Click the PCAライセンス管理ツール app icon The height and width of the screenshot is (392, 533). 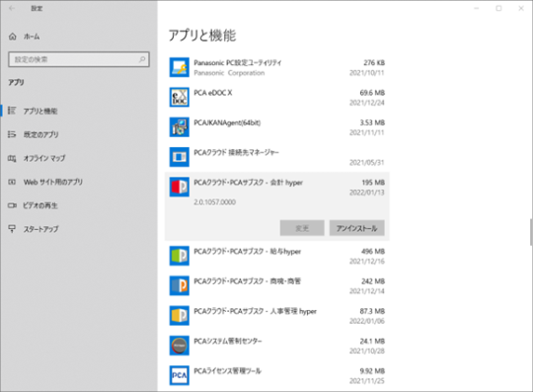(179, 375)
